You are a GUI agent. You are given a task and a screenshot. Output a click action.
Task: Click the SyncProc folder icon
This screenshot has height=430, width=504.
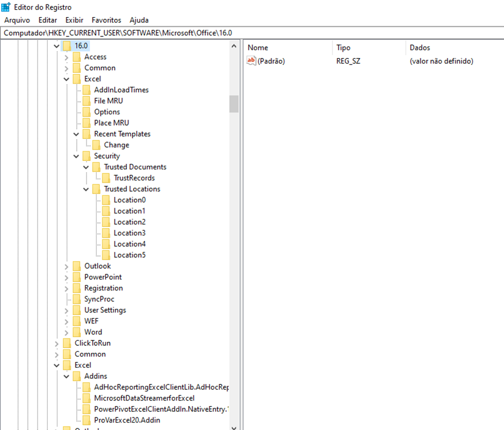76,299
